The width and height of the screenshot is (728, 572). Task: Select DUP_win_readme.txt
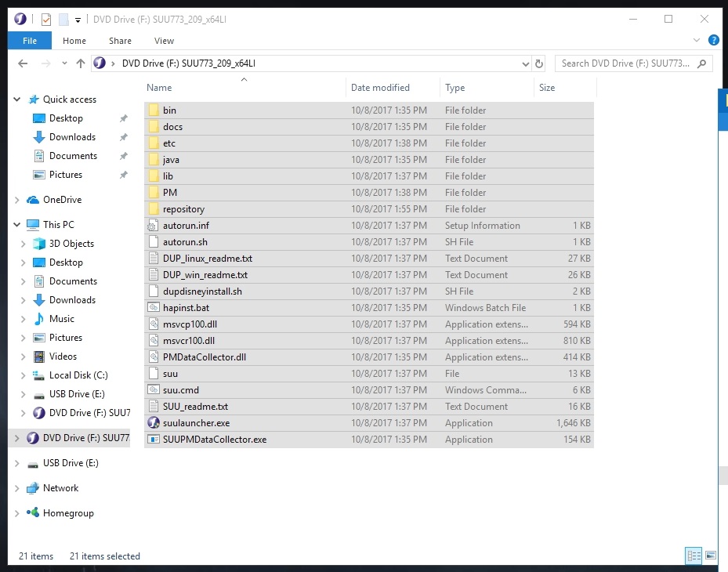click(369, 275)
